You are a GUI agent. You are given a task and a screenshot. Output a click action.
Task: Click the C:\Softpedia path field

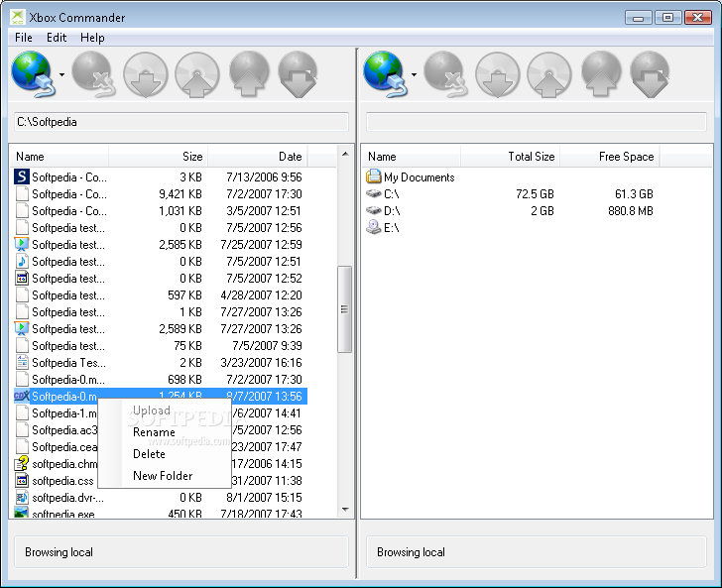click(180, 122)
